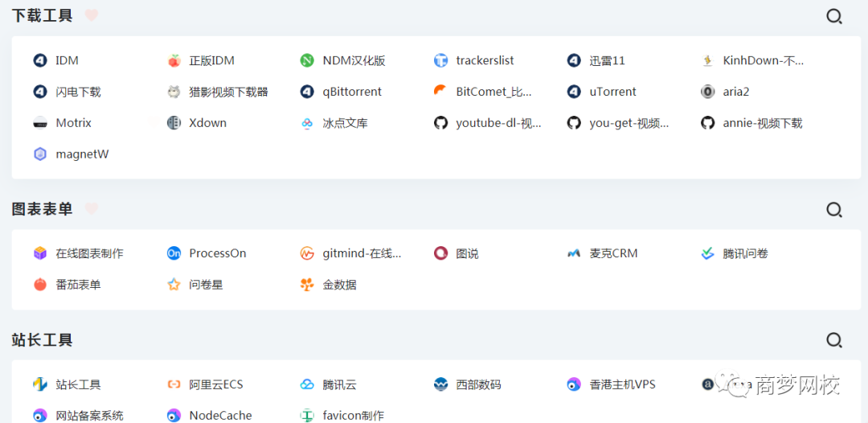Click the 下载工具 section heading
The height and width of the screenshot is (423, 868).
point(42,16)
